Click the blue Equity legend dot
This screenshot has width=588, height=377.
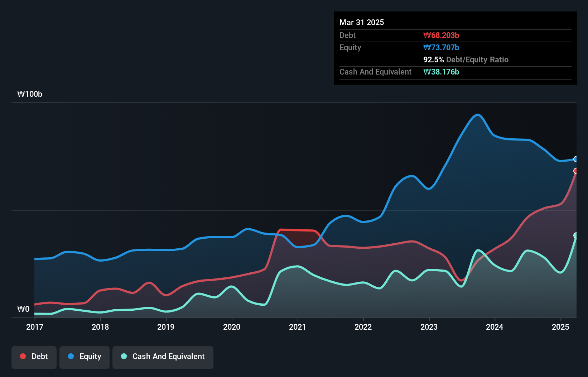(x=71, y=356)
